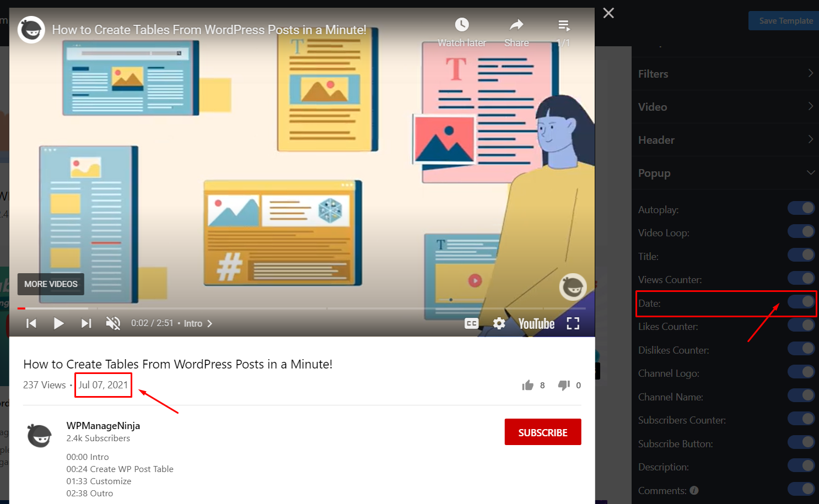
Task: Click the thumbs up like icon
Action: 528,385
